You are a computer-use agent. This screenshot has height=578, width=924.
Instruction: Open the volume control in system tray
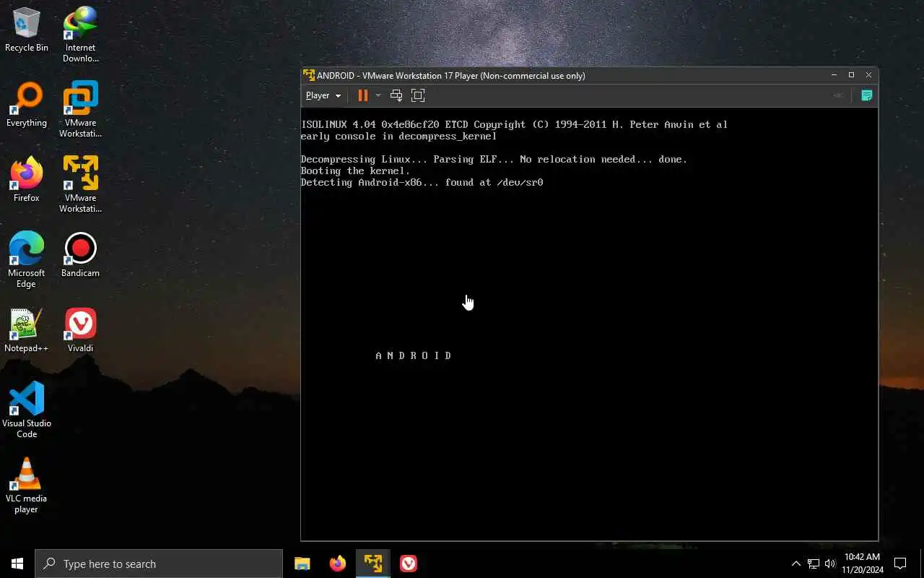pos(830,564)
